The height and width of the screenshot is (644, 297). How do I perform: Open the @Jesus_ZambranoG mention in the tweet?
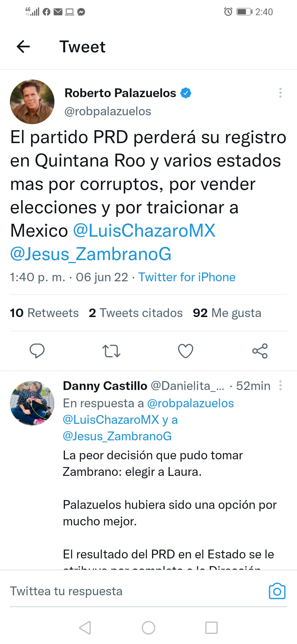(91, 254)
